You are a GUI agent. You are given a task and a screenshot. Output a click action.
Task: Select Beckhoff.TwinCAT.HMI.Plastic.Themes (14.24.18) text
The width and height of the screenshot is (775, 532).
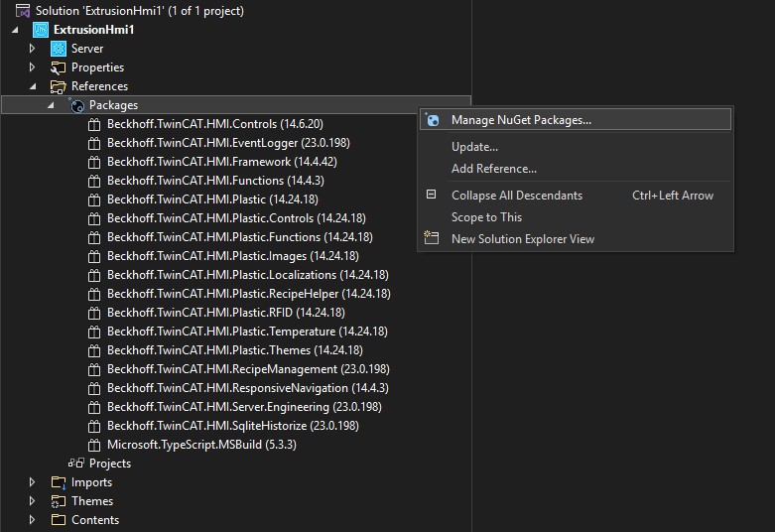click(235, 350)
